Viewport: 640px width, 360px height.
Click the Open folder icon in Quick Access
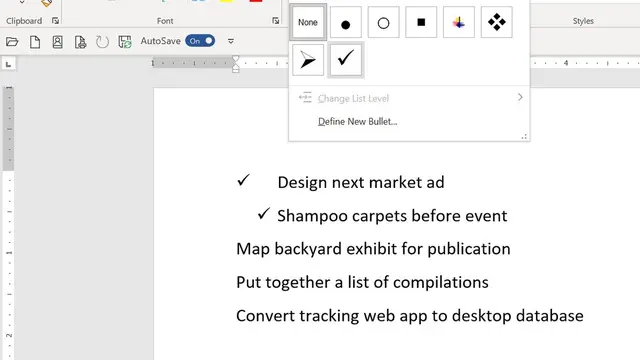(x=12, y=41)
